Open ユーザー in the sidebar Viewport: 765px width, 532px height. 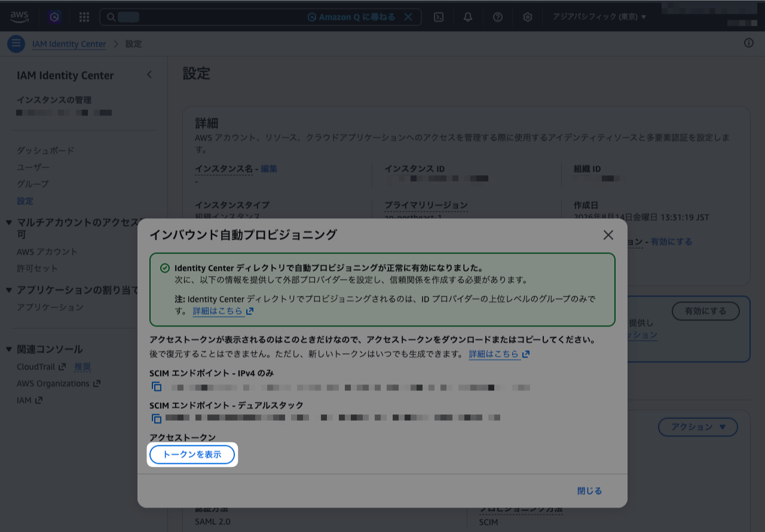tap(33, 167)
